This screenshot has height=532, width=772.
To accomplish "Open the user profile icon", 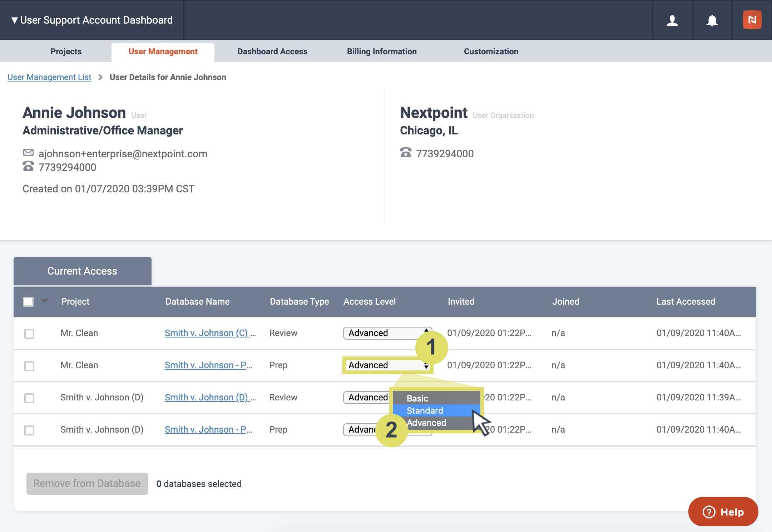I will [x=672, y=20].
